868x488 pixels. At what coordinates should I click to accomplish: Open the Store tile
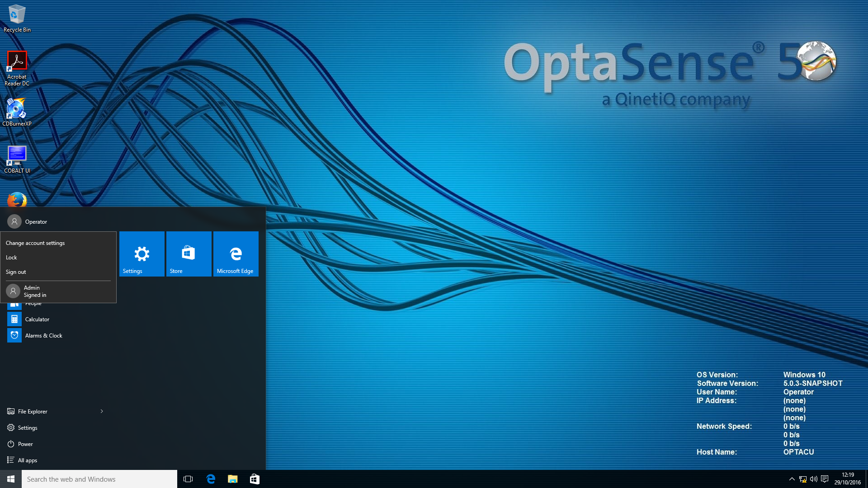coord(189,253)
